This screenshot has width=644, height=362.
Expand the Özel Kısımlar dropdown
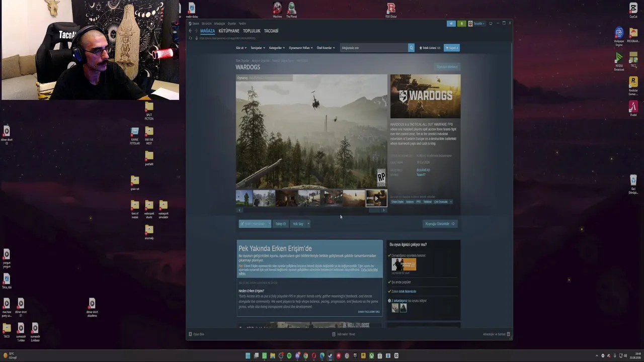pos(326,48)
